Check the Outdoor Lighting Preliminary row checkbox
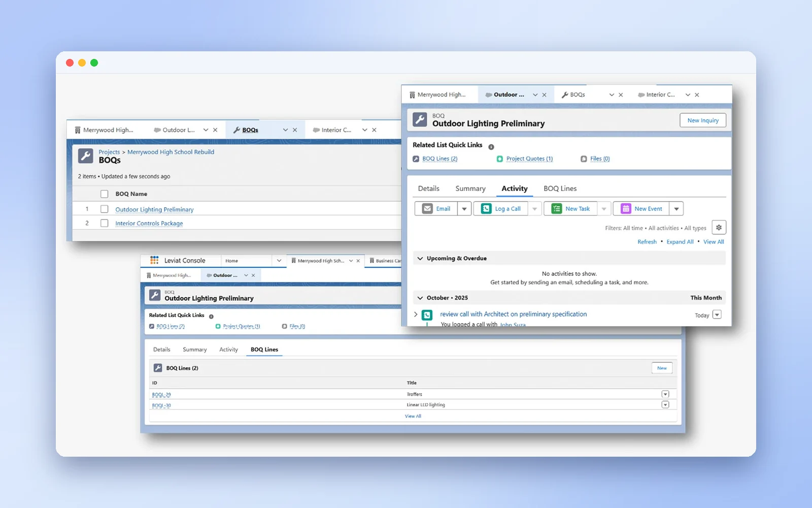 (105, 209)
